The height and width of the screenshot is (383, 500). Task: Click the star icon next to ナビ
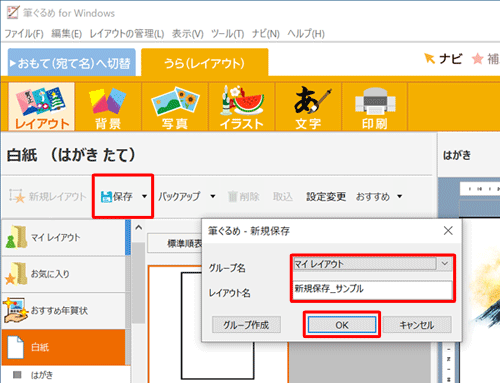point(478,59)
